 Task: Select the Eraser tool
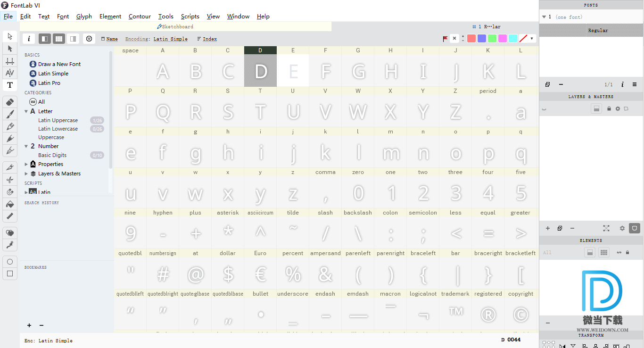(10, 102)
